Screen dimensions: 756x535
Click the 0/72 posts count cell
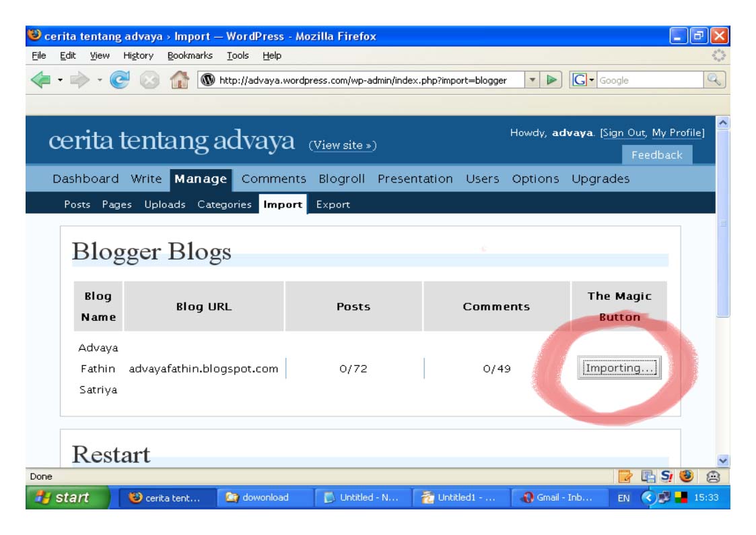point(353,369)
